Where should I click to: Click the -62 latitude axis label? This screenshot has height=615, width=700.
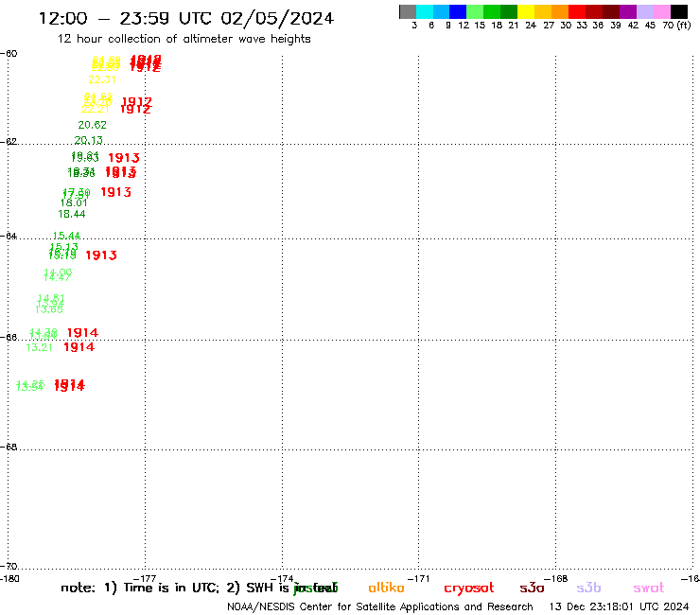pyautogui.click(x=9, y=142)
